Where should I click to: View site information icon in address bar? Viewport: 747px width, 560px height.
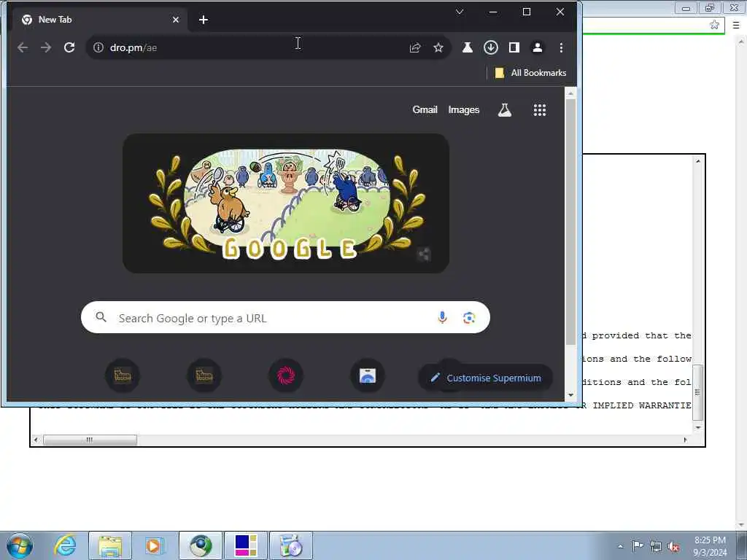[x=98, y=47]
